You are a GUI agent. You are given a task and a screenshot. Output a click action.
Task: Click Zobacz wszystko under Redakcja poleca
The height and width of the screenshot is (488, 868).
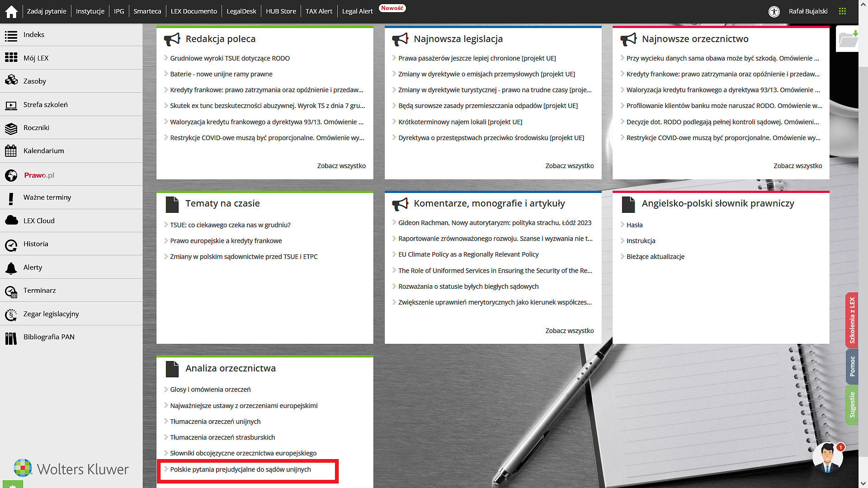click(341, 166)
